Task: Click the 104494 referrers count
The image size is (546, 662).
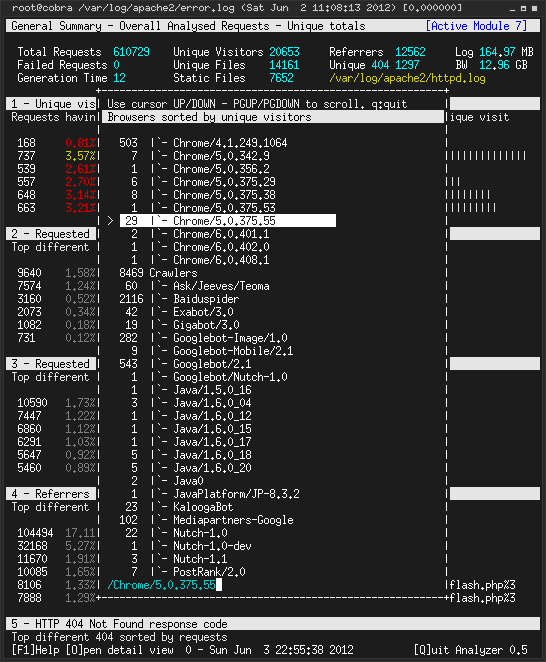Action: tap(35, 533)
